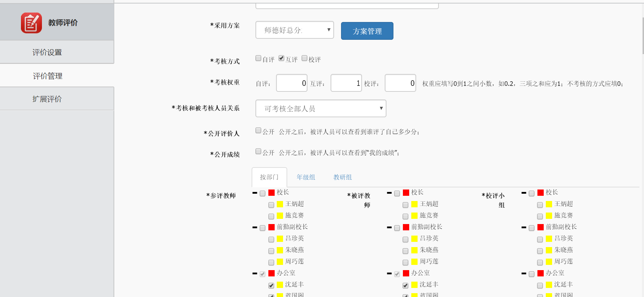Enable the 自评 assessment method checkbox
This screenshot has width=644, height=297.
click(258, 58)
